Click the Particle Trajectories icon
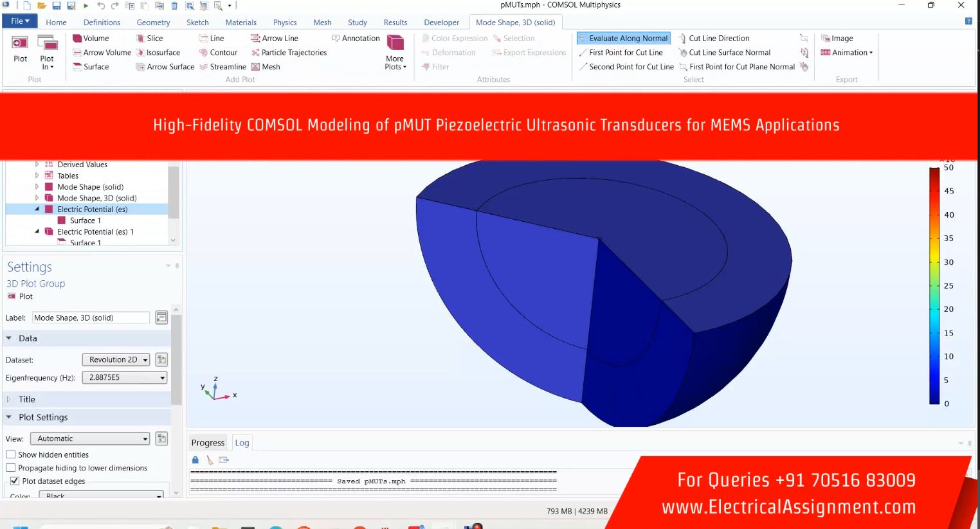 [x=255, y=53]
